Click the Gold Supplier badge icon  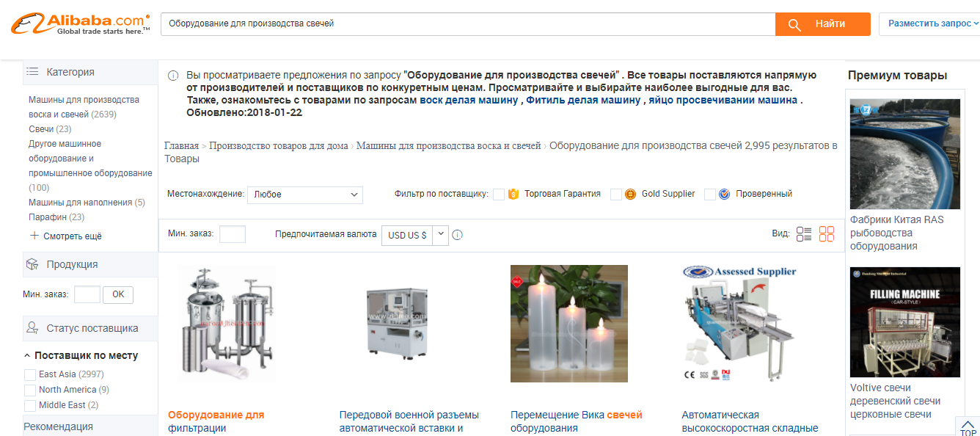[x=631, y=195]
